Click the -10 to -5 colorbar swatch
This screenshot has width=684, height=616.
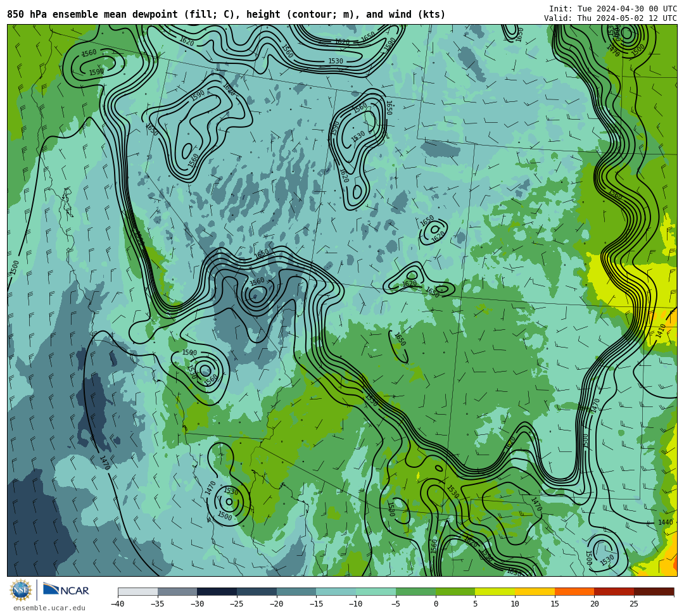click(376, 591)
